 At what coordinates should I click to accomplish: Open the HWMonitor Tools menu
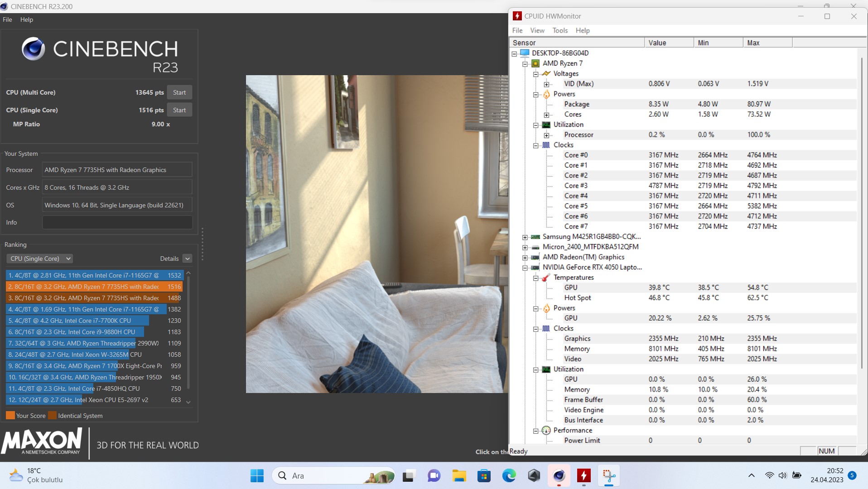pyautogui.click(x=560, y=30)
